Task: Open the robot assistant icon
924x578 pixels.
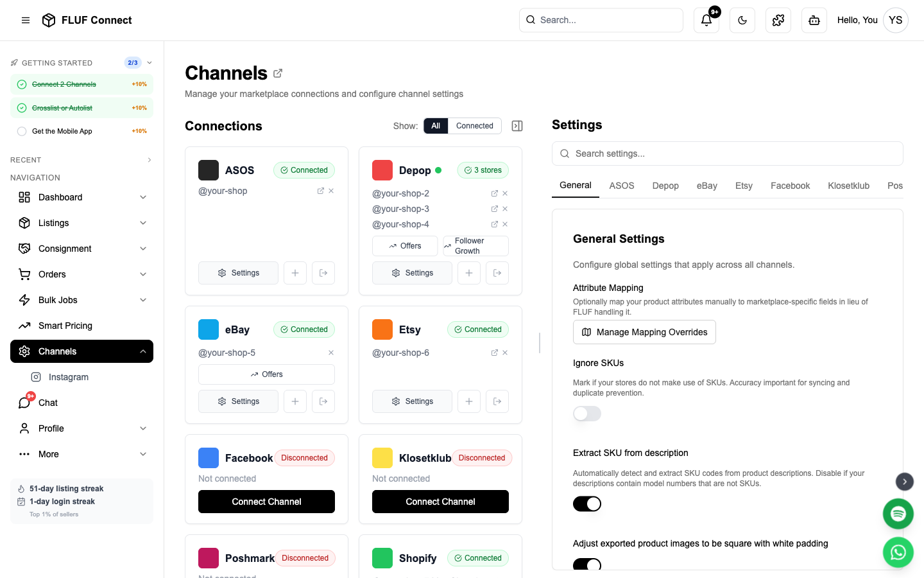Action: pos(814,20)
